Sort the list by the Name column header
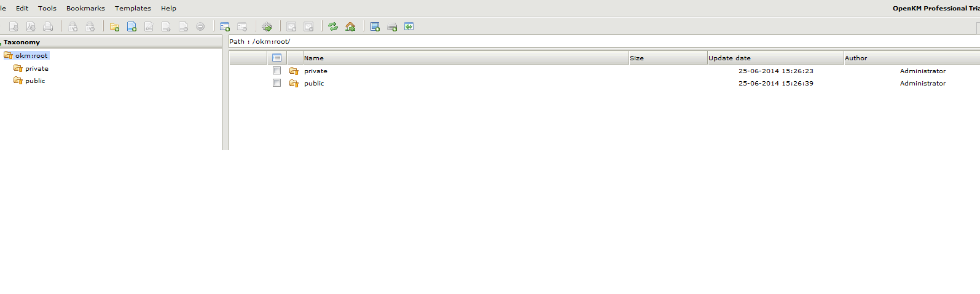Viewport: 980px width, 294px height. 314,58
